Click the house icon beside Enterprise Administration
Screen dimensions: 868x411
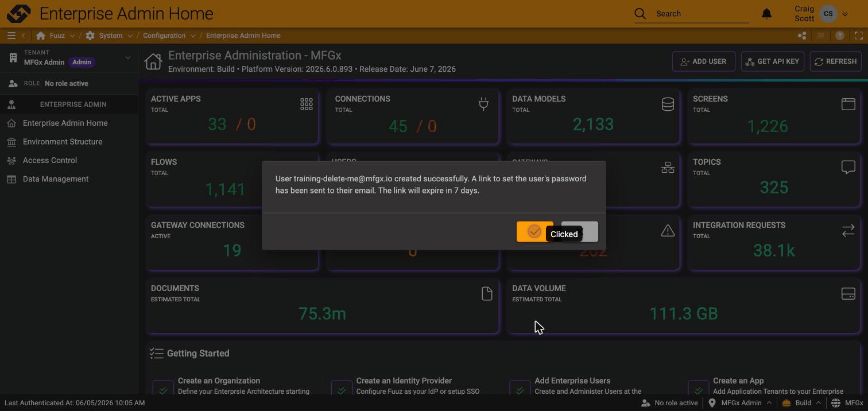point(153,61)
